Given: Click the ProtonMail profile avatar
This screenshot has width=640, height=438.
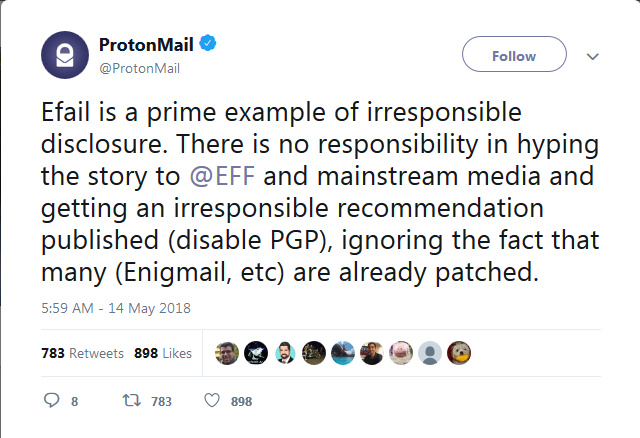Looking at the screenshot, I should point(65,55).
